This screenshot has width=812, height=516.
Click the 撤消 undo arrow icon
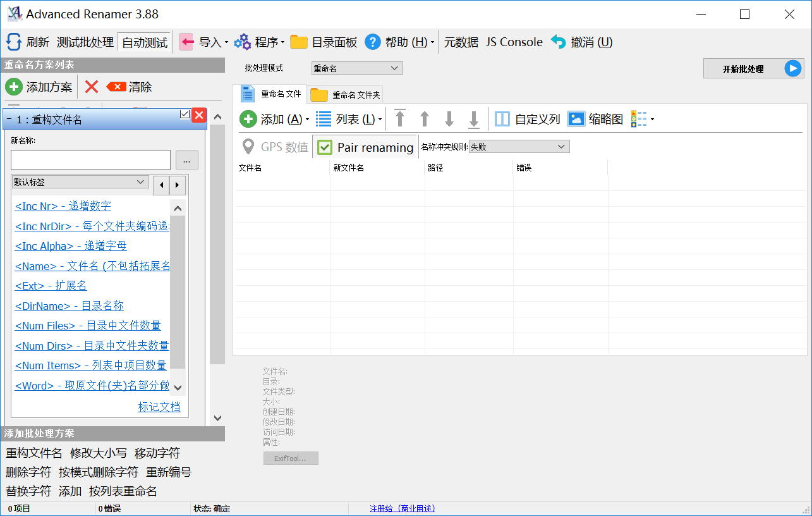pyautogui.click(x=559, y=42)
